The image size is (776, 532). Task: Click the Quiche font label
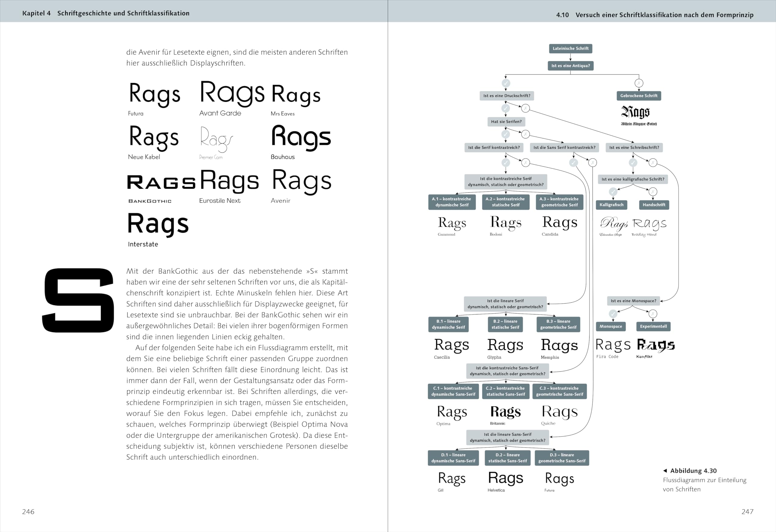pos(548,424)
